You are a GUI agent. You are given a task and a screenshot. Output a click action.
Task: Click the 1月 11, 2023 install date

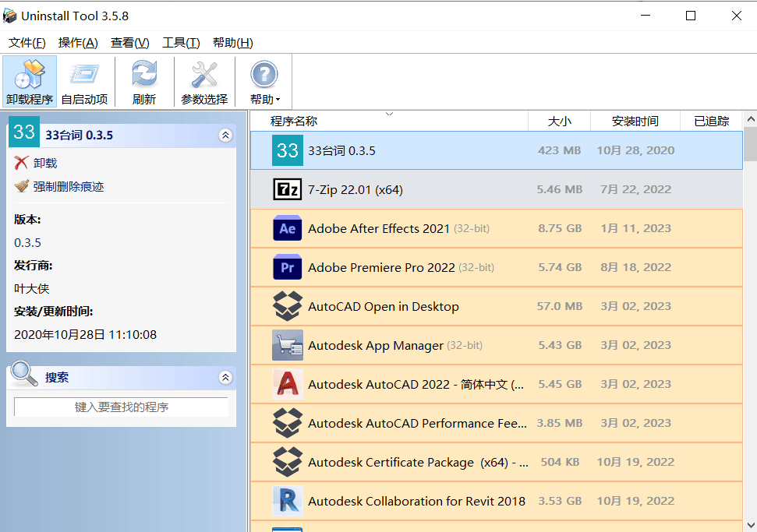pos(636,228)
